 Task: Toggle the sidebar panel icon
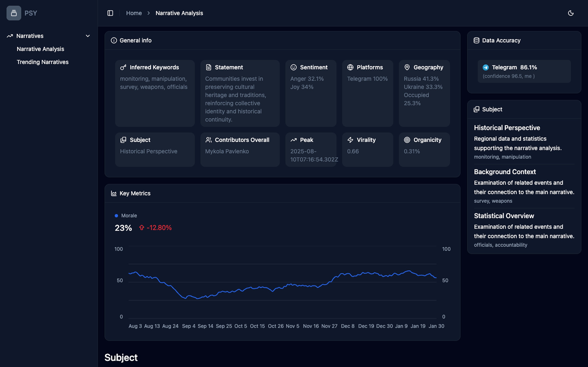pos(110,13)
